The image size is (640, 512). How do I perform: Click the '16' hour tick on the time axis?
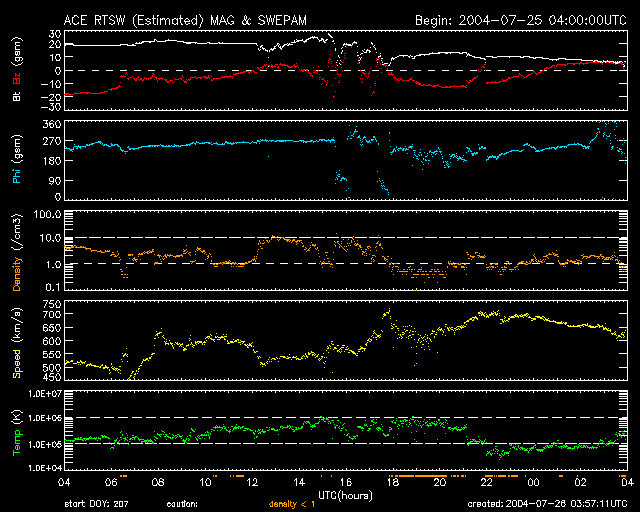[346, 483]
